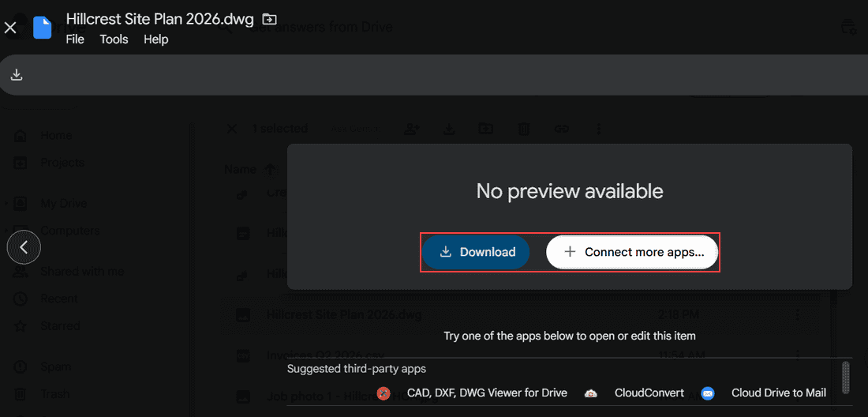Screen dimensions: 868x417
Task: Open the Help menu
Action: coord(156,39)
